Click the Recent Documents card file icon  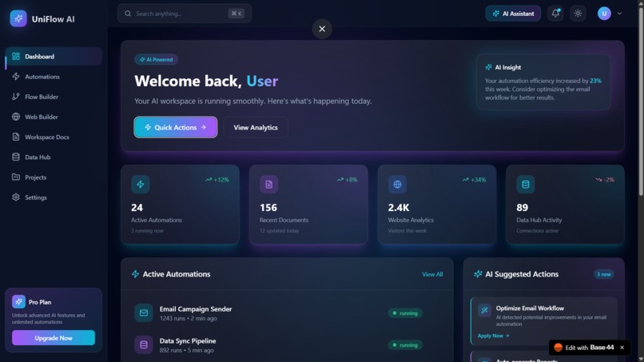pos(268,184)
